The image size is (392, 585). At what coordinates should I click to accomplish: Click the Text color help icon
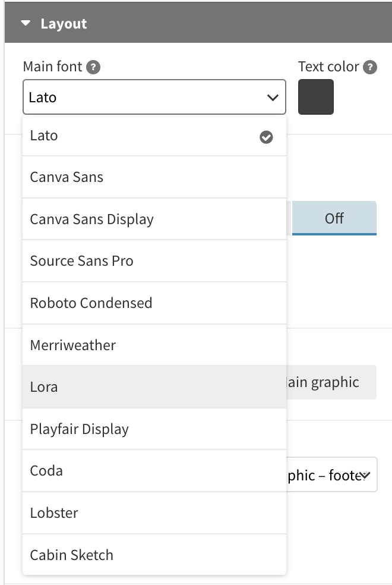tap(370, 67)
